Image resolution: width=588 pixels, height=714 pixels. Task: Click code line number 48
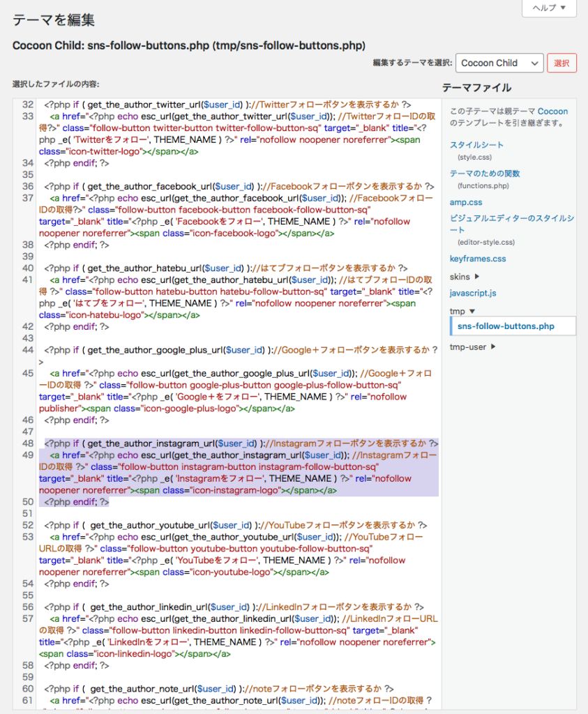[28, 443]
